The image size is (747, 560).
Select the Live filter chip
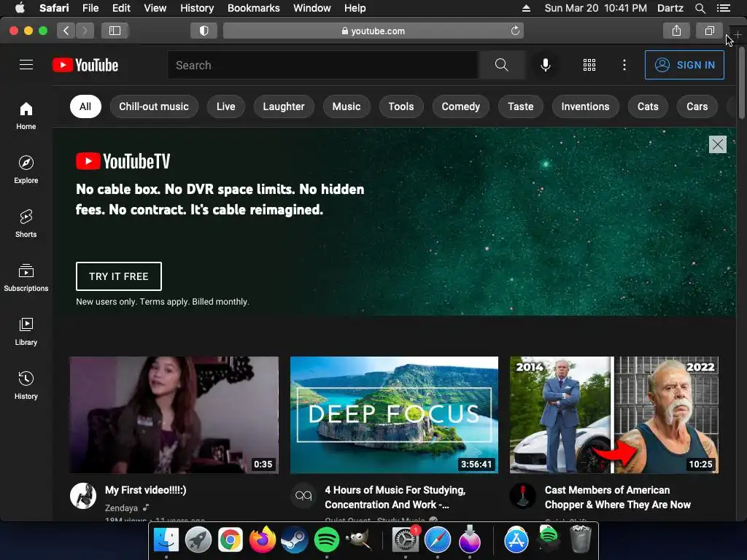[x=226, y=106]
